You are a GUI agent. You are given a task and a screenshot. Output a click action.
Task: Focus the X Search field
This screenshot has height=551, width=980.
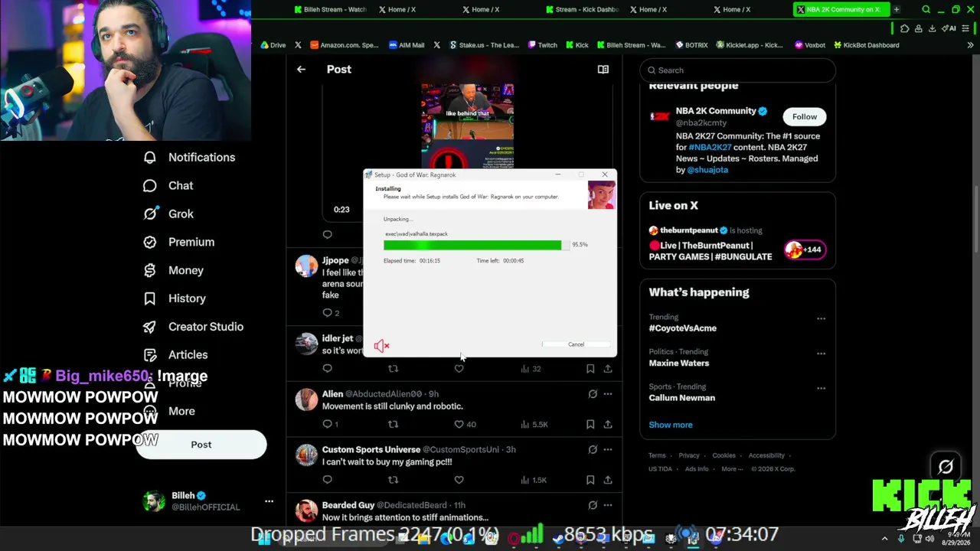(x=738, y=70)
